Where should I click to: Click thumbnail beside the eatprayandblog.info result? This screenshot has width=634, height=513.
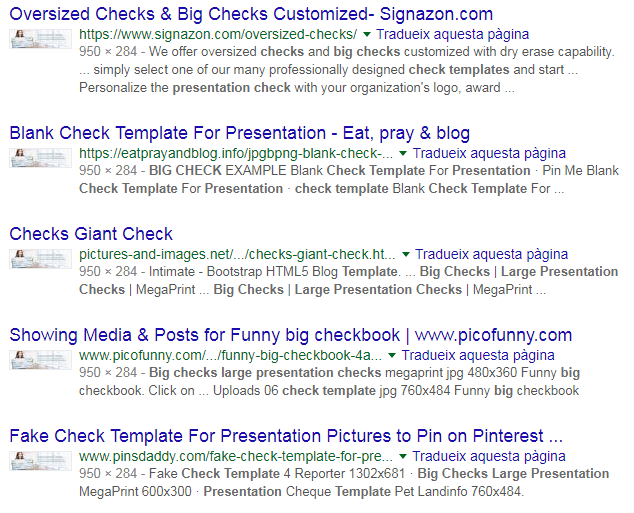tap(40, 158)
